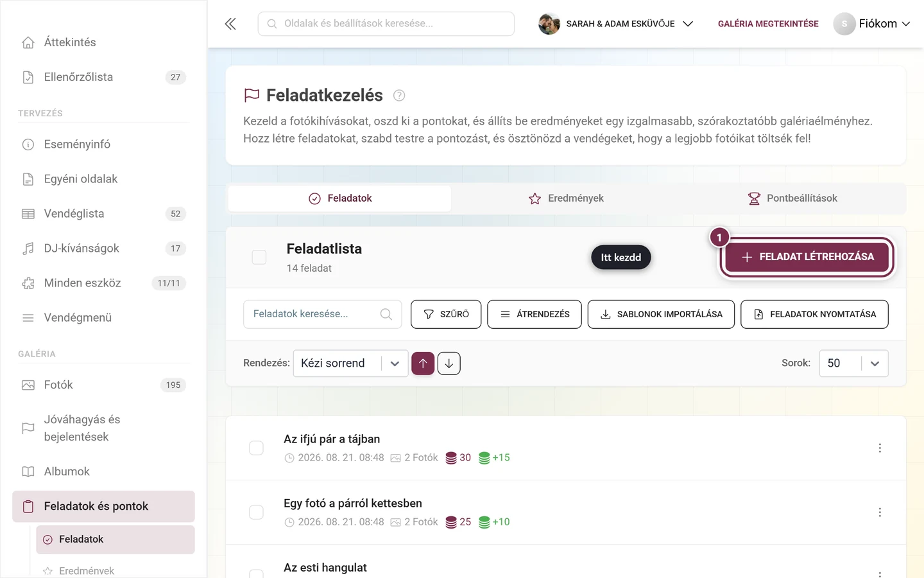
Task: Open Ellenőrzőlista in the sidebar
Action: point(103,77)
